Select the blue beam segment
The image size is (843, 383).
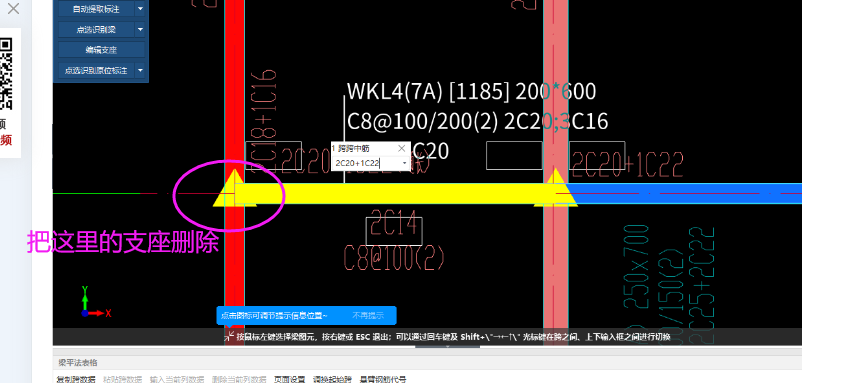pyautogui.click(x=685, y=193)
